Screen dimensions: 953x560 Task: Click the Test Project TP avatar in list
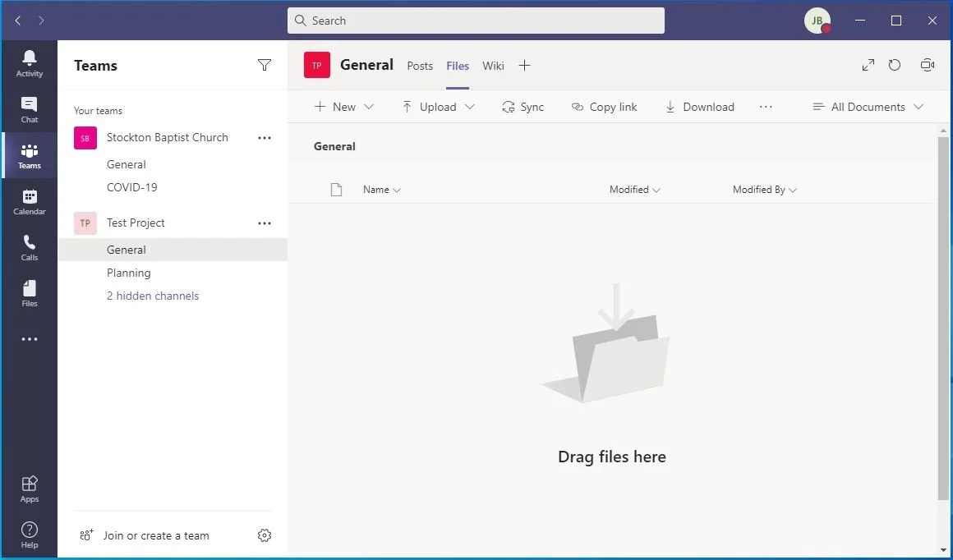coord(85,223)
